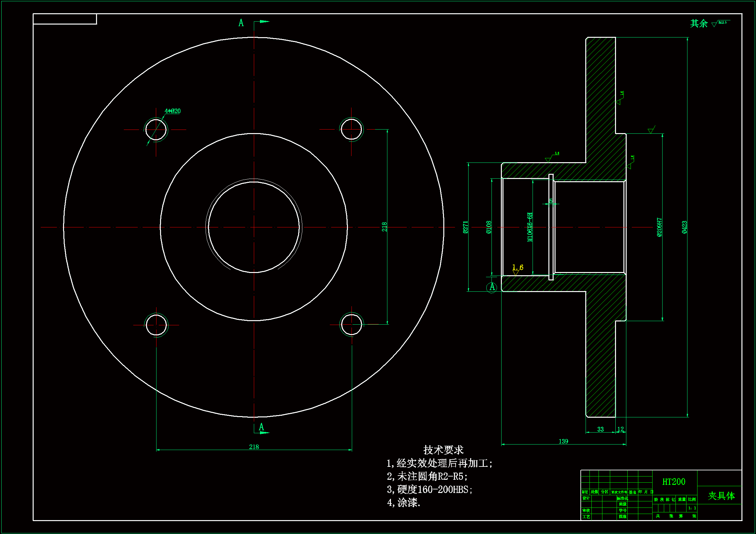The height and width of the screenshot is (534, 756).
Task: Select the 技术要求 heading text
Action: point(443,450)
